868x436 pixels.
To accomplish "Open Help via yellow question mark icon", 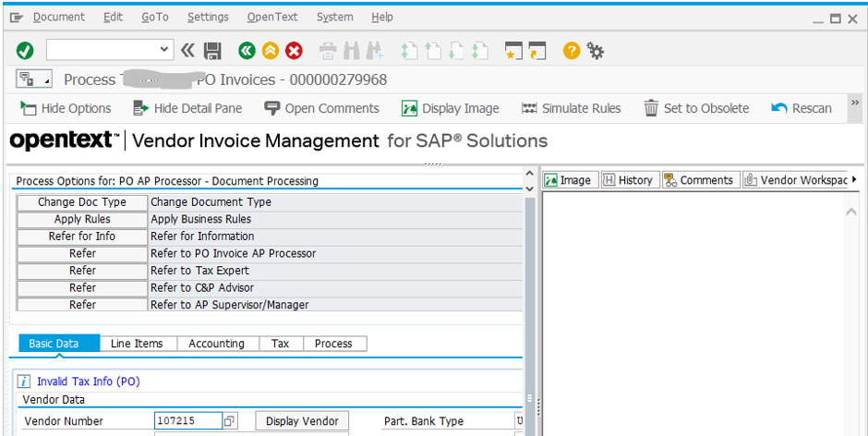I will 572,50.
